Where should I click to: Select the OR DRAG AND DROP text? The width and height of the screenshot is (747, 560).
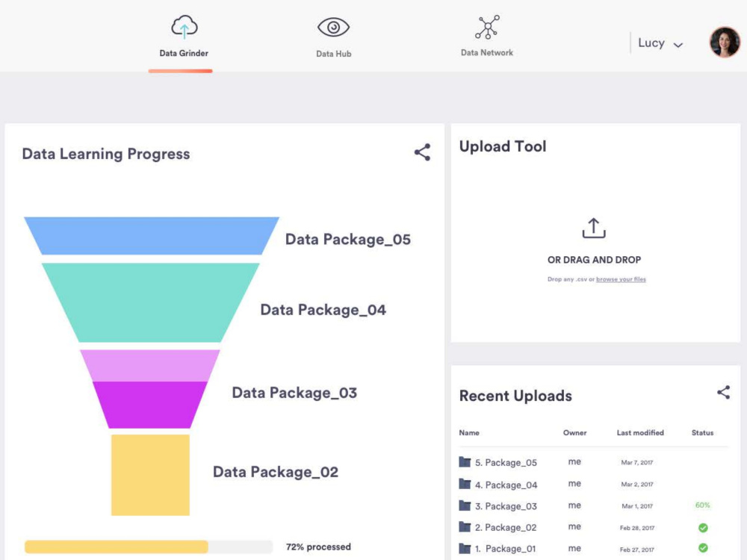[594, 260]
